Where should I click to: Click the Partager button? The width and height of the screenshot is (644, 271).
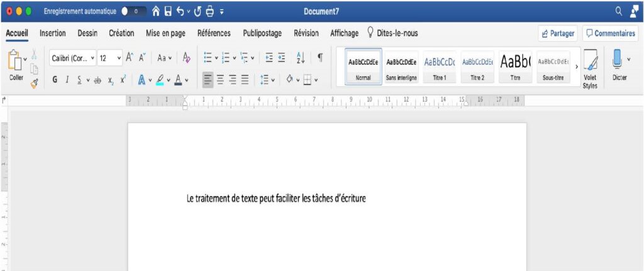point(557,34)
